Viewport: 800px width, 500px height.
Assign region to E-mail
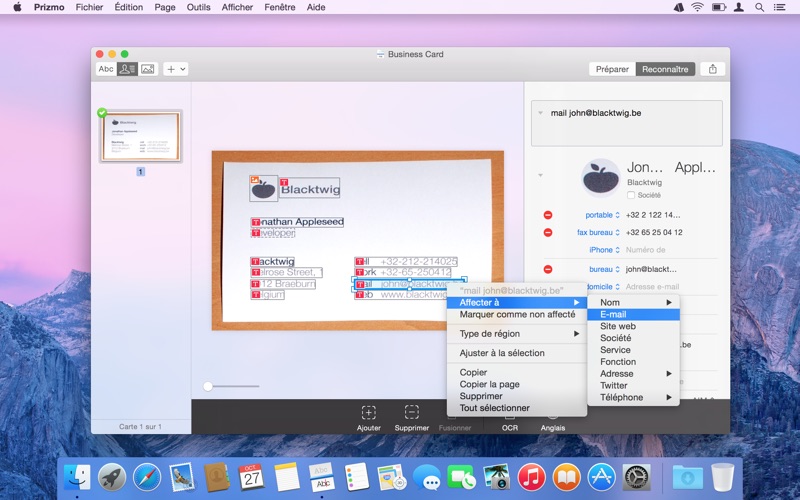[633, 314]
